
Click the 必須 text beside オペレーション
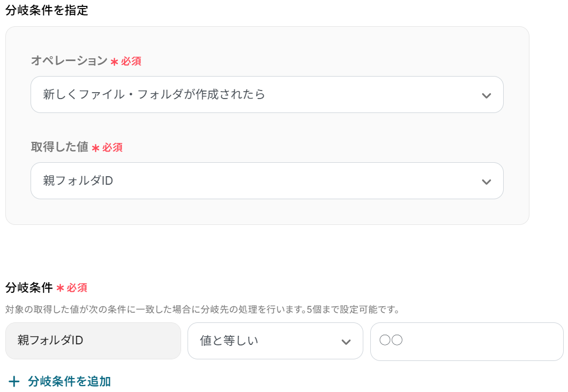point(131,62)
